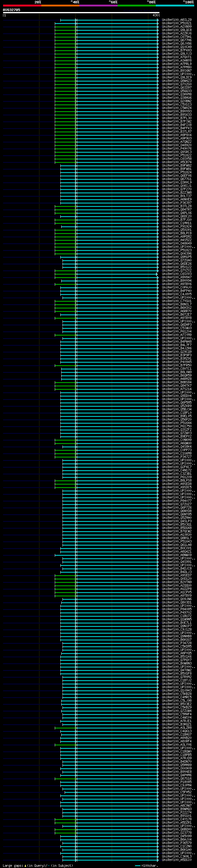This screenshot has height=868, width=197.
Task: Select the UniRef100_B5X122 hit label
Action: tap(176, 267)
